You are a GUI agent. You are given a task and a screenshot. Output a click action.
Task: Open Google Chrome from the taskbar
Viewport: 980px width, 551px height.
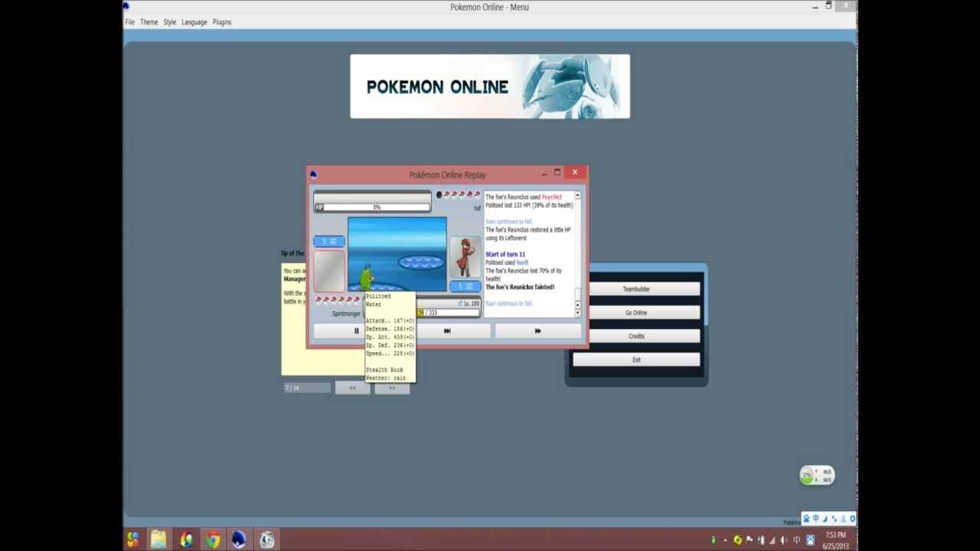[213, 540]
